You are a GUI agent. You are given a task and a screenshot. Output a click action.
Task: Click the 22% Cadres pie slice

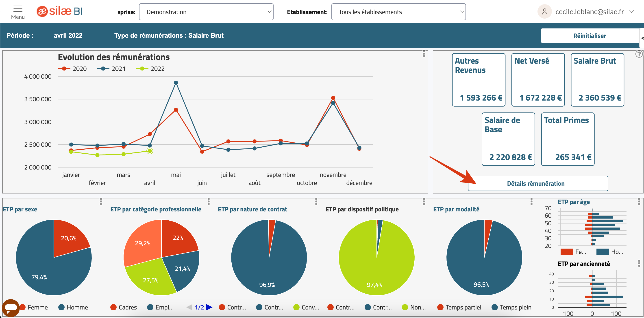178,238
